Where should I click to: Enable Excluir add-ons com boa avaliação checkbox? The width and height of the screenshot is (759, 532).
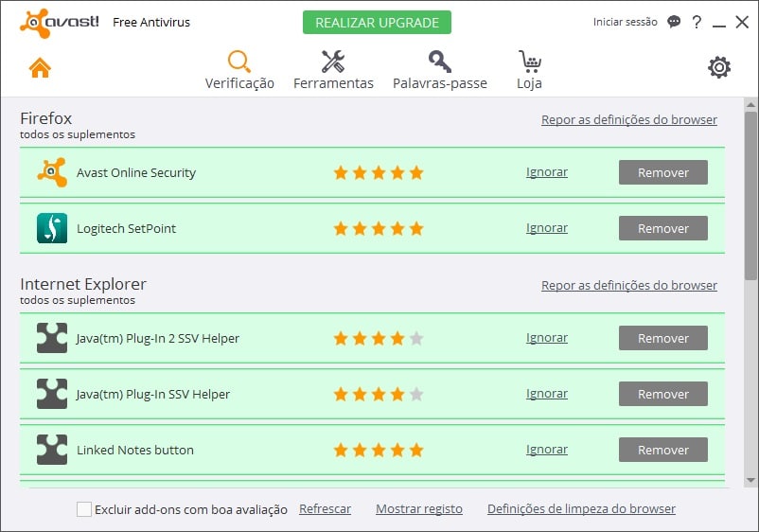[84, 509]
